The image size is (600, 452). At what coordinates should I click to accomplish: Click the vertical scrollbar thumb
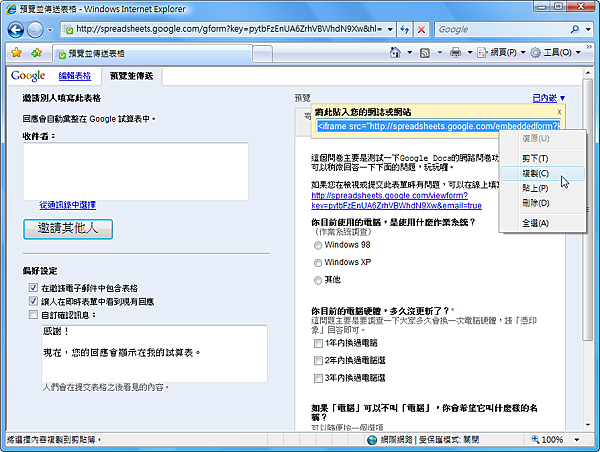click(x=588, y=209)
